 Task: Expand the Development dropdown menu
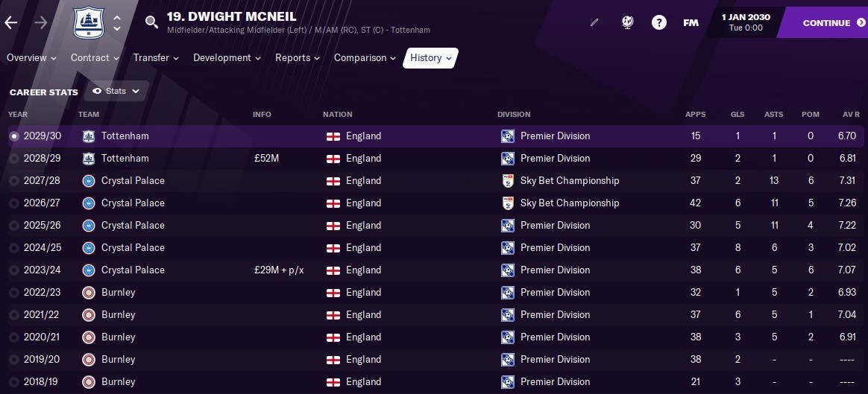[227, 58]
